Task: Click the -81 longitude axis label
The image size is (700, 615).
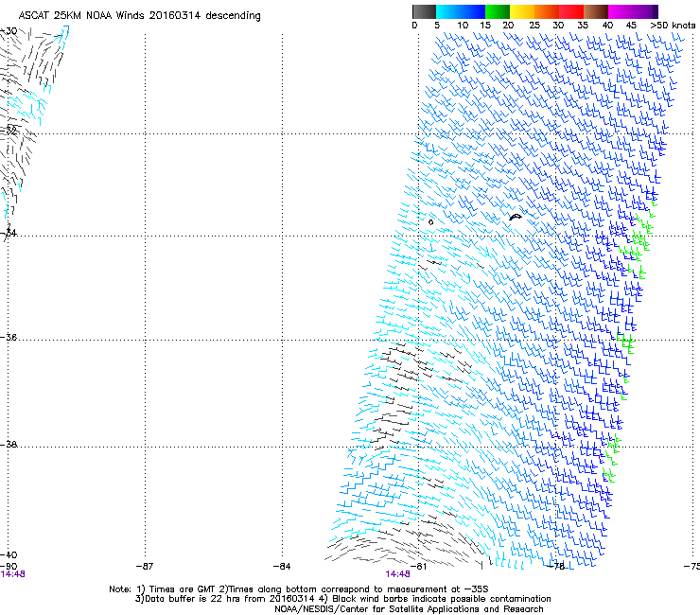Action: 418,567
